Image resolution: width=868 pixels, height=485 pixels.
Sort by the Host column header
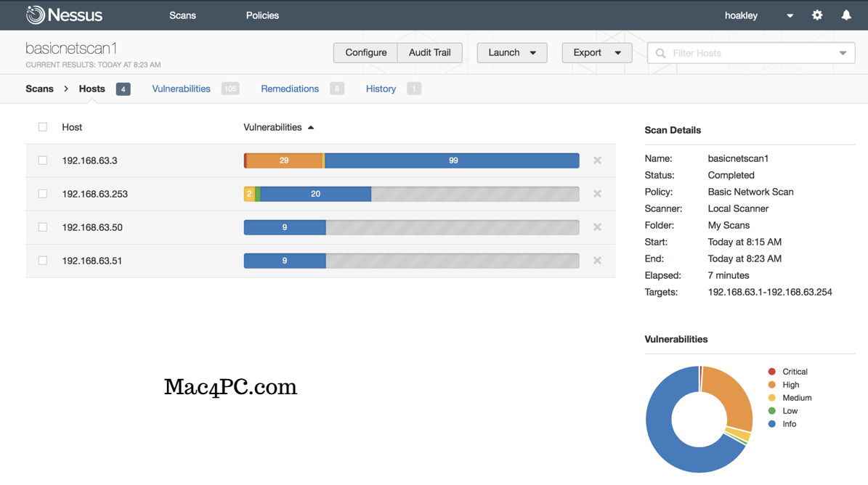(x=72, y=127)
